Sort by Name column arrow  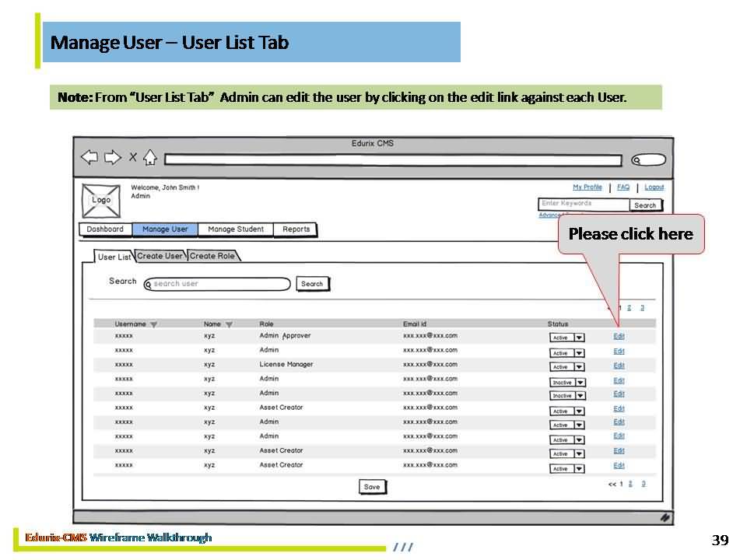(229, 324)
